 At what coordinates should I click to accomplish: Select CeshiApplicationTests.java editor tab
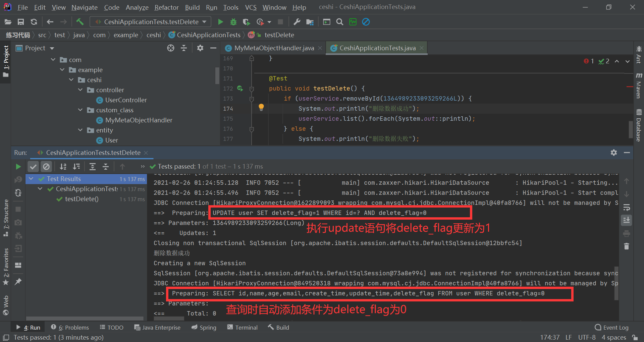pos(377,48)
